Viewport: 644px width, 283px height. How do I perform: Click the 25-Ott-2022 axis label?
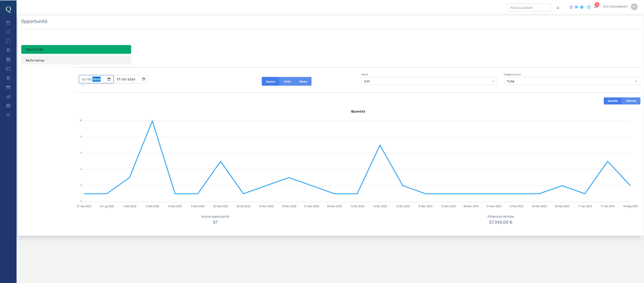point(243,206)
